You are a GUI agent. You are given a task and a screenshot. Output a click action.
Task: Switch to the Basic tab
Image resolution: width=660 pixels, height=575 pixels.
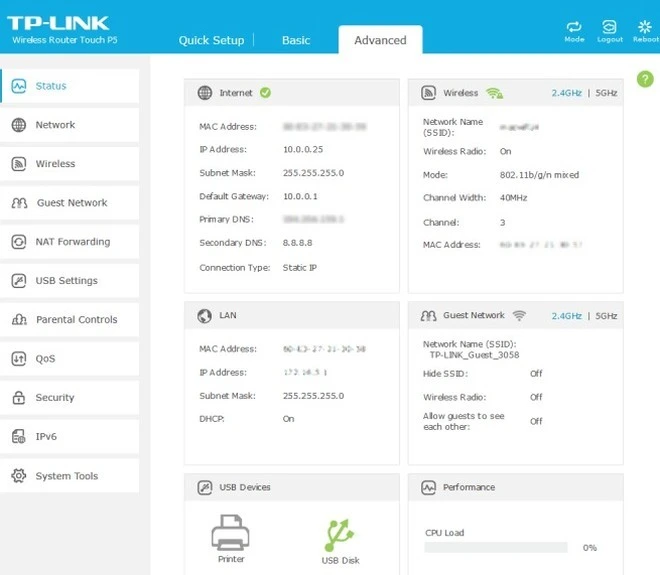296,40
